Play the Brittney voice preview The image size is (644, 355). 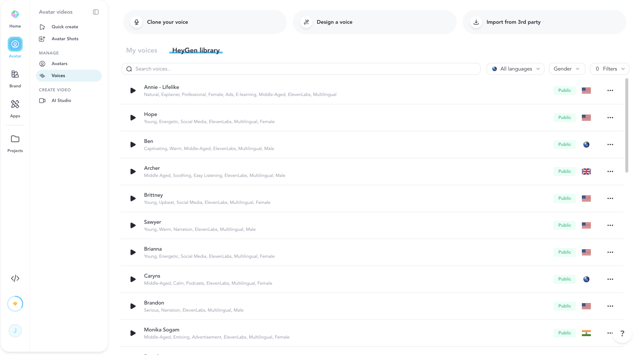tap(133, 198)
